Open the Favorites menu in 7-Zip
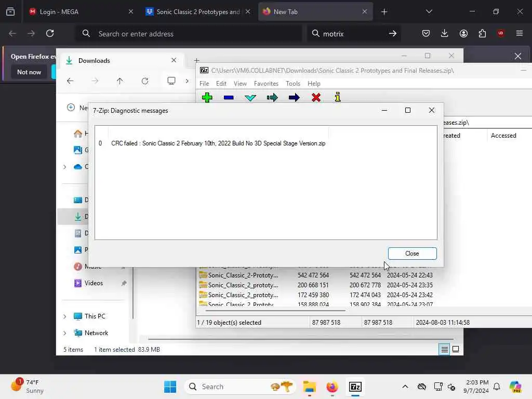The height and width of the screenshot is (399, 532). point(266,84)
